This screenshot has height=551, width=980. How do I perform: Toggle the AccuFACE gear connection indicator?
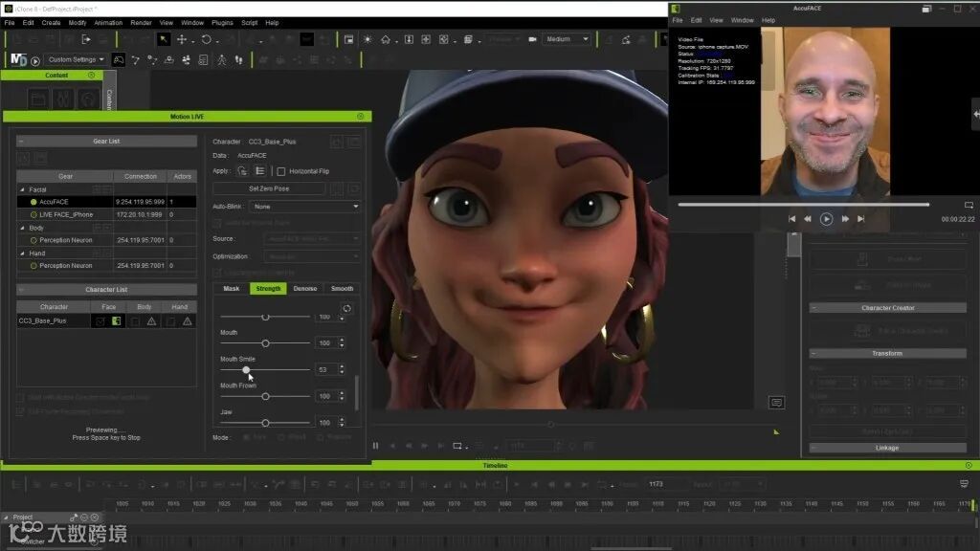pos(33,202)
